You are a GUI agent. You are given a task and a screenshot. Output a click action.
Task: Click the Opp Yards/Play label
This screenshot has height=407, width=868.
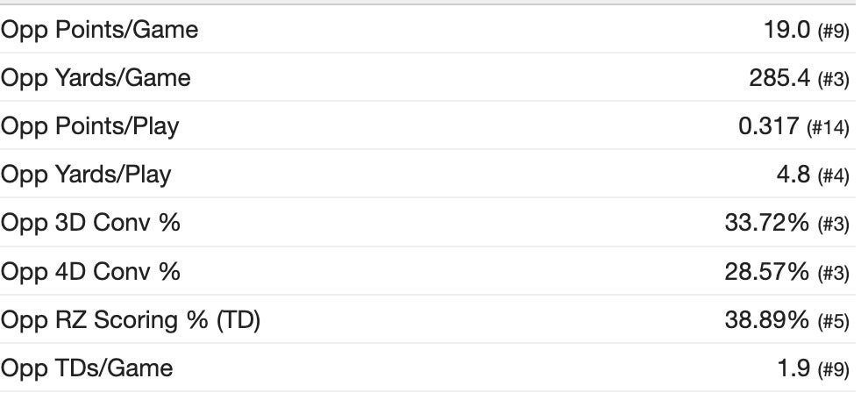click(x=86, y=175)
